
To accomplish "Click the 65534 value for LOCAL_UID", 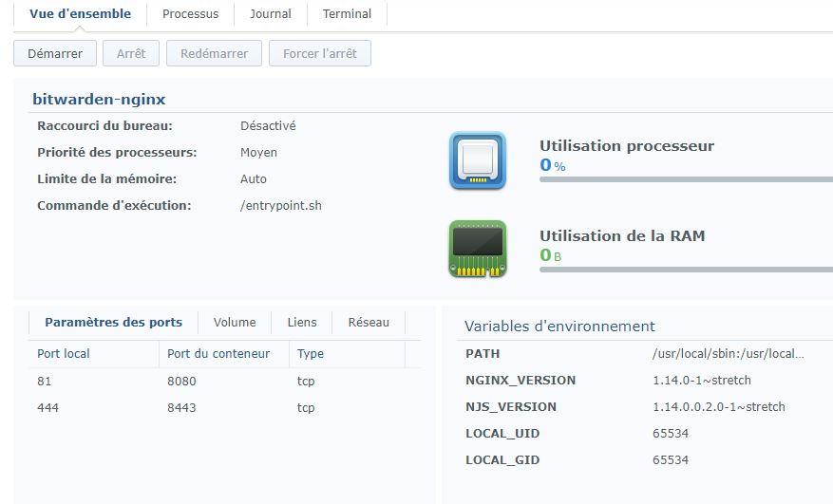I will [x=671, y=434].
